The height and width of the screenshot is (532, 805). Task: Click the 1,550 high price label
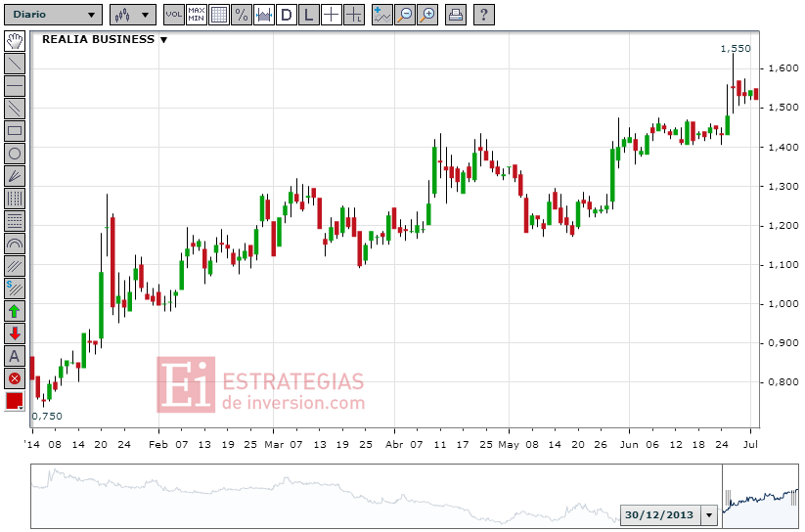tap(736, 49)
